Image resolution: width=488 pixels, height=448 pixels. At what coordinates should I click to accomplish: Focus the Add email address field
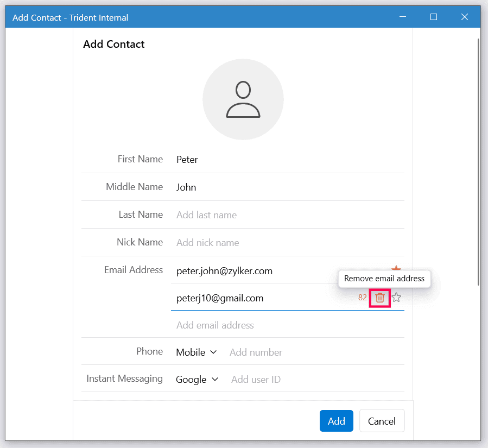tap(287, 325)
